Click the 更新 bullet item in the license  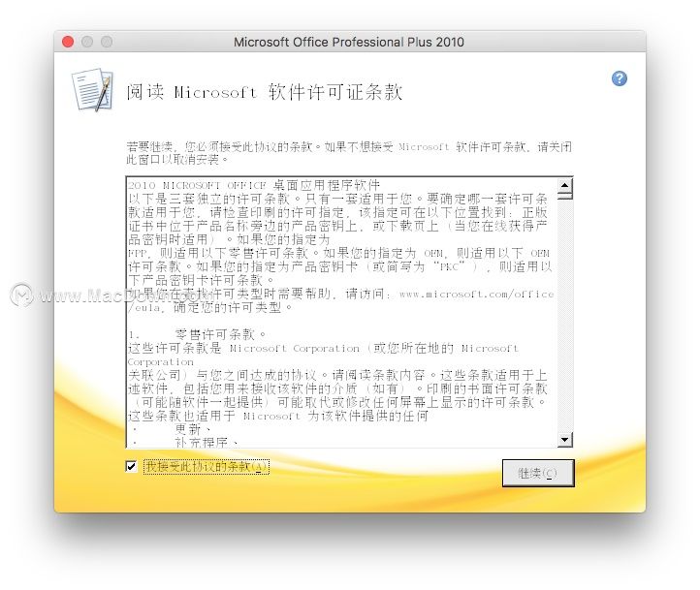(x=193, y=429)
